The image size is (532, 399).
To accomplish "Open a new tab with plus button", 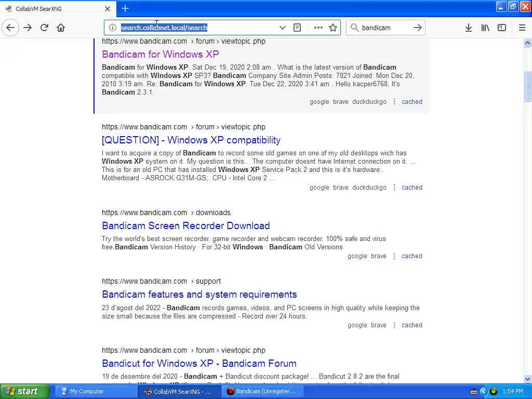I will click(x=125, y=8).
